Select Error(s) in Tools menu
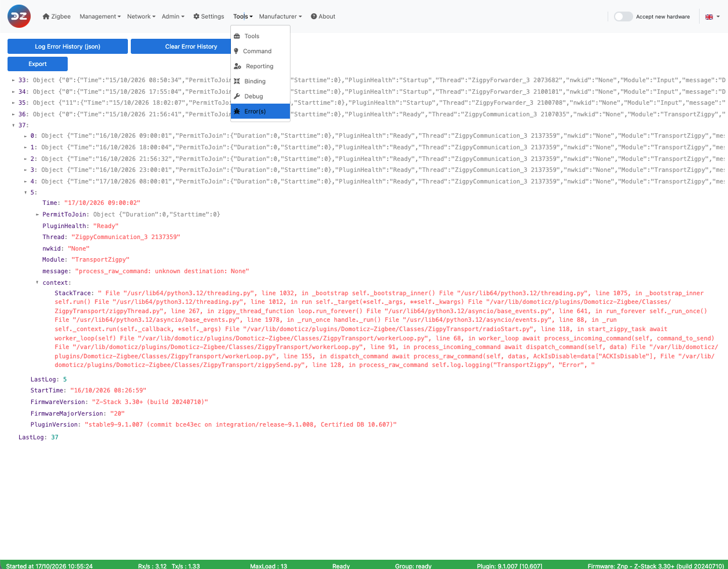The height and width of the screenshot is (569, 728). coord(260,111)
